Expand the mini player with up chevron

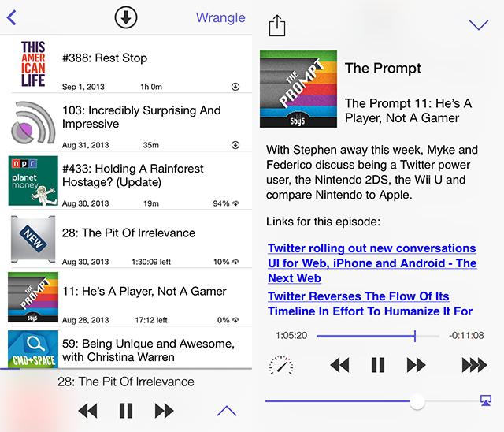tap(226, 410)
